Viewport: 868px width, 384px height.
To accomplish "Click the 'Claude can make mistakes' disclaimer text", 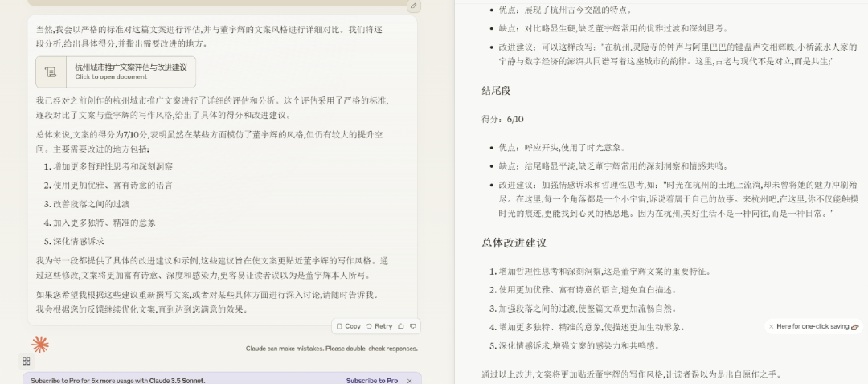I will click(332, 349).
